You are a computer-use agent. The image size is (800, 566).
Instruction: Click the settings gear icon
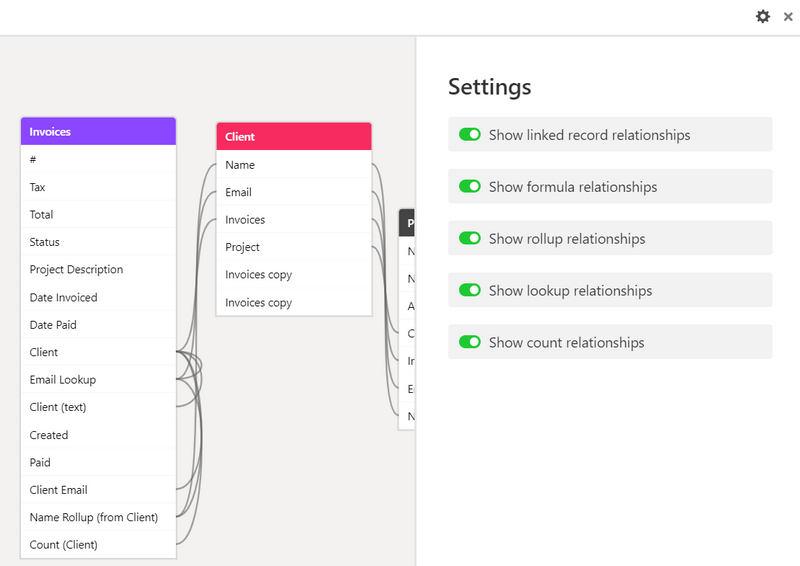pyautogui.click(x=763, y=16)
